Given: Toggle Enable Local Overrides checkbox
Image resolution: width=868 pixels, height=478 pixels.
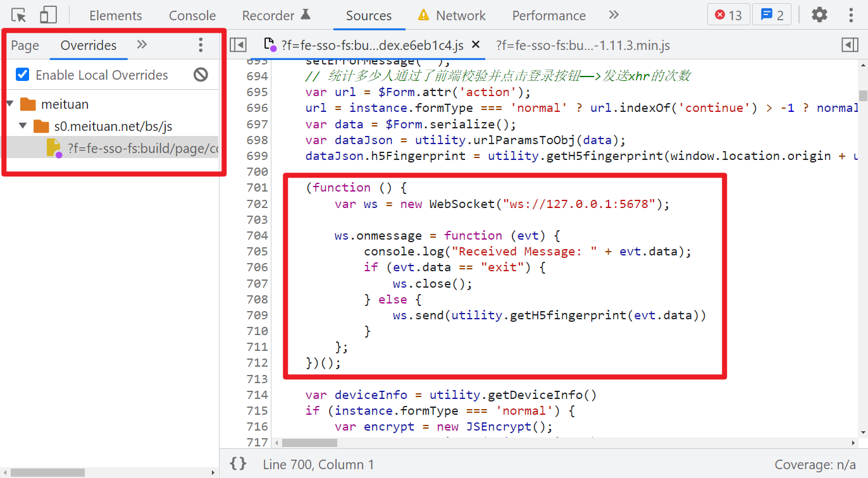Looking at the screenshot, I should click(x=23, y=75).
